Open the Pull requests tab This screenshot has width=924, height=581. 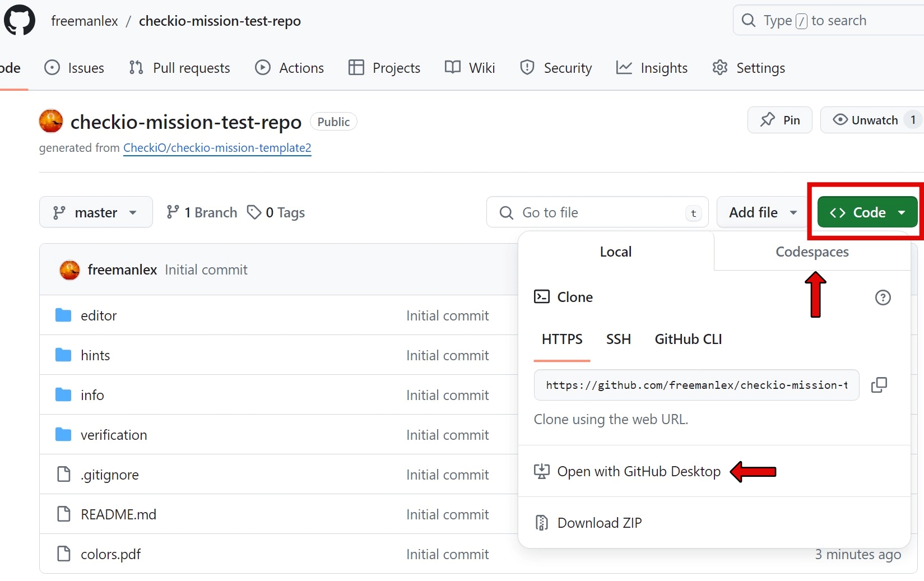tap(179, 68)
